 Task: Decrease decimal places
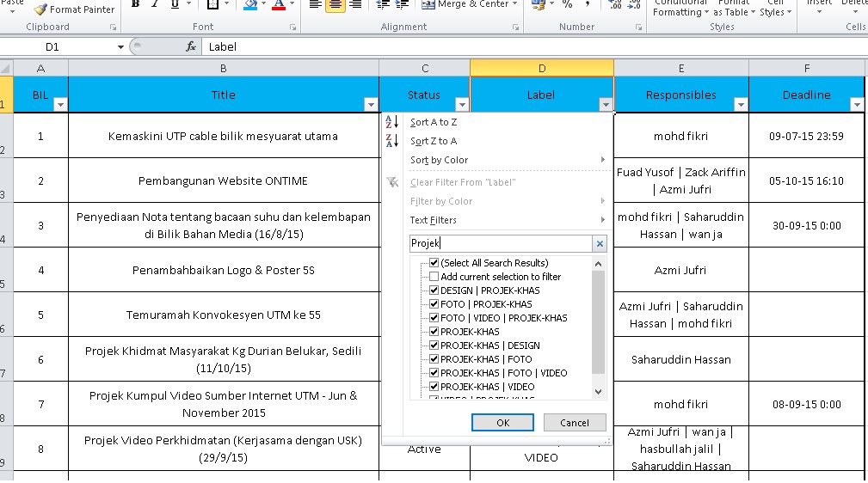click(x=634, y=4)
